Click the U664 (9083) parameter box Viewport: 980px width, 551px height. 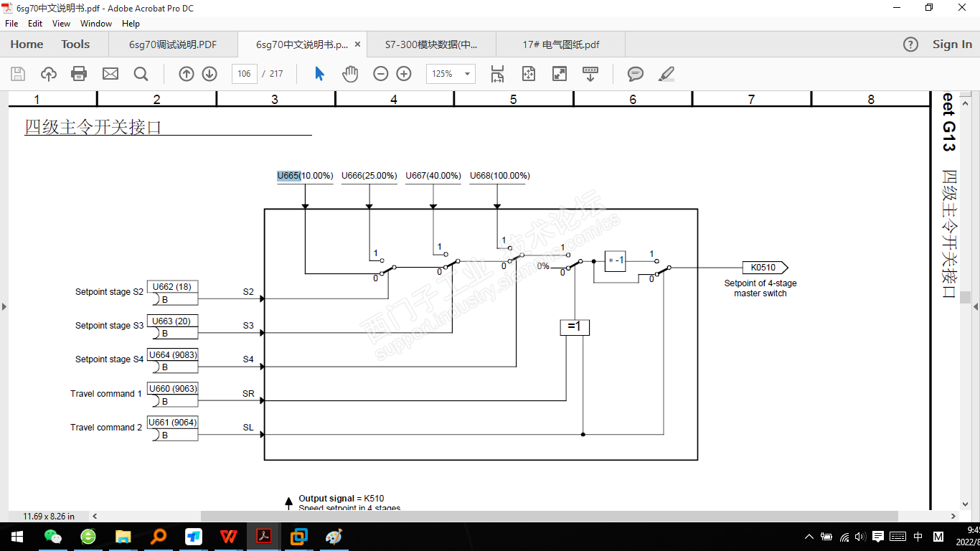[x=172, y=354]
